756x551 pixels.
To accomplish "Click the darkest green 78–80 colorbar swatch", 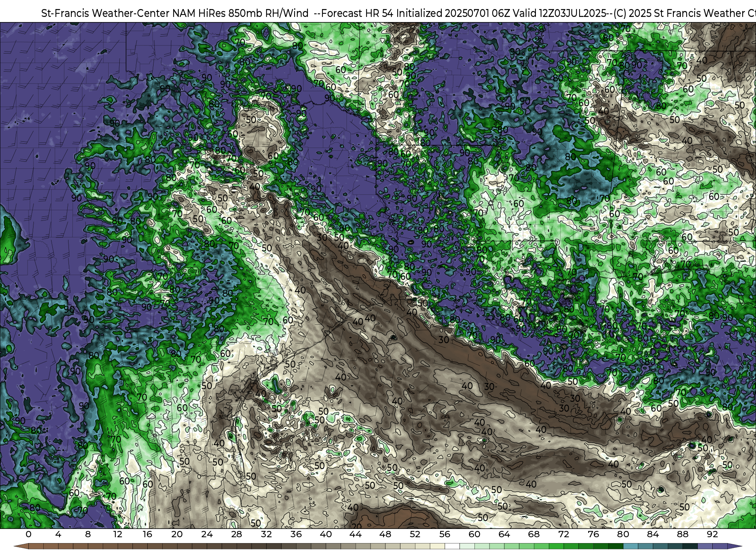I will [x=616, y=547].
